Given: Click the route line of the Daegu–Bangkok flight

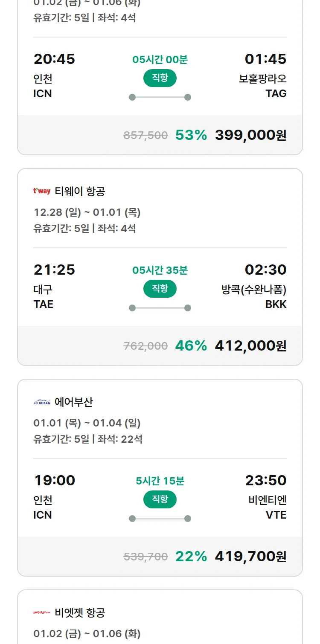Looking at the screenshot, I should click(160, 308).
